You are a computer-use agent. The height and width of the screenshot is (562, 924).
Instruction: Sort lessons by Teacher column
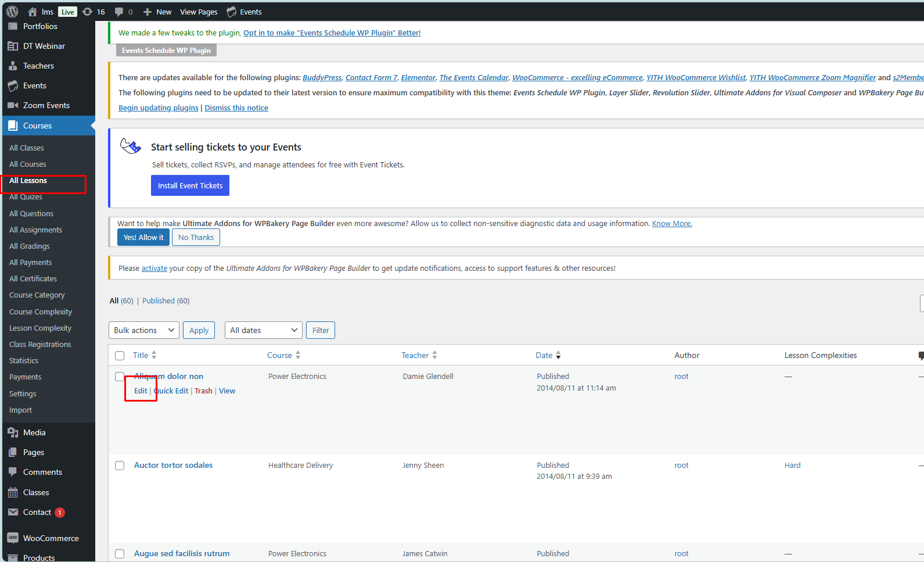click(419, 355)
